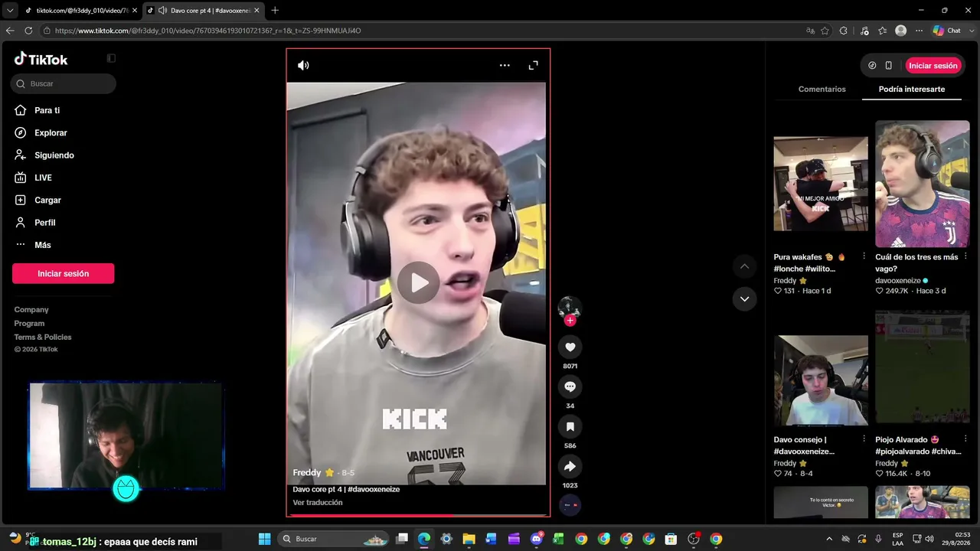This screenshot has height=551, width=980.
Task: Select the Podría interesarte tab
Action: pos(912,90)
